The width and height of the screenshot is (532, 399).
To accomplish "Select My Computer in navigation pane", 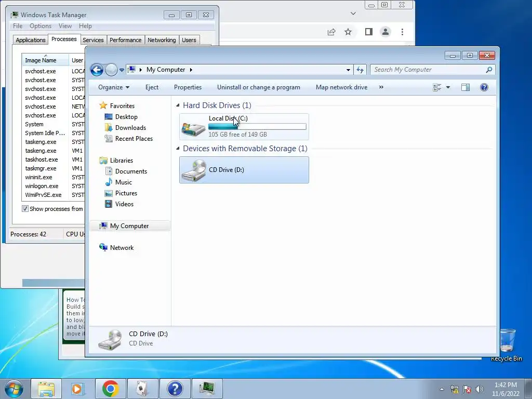I will pyautogui.click(x=129, y=226).
